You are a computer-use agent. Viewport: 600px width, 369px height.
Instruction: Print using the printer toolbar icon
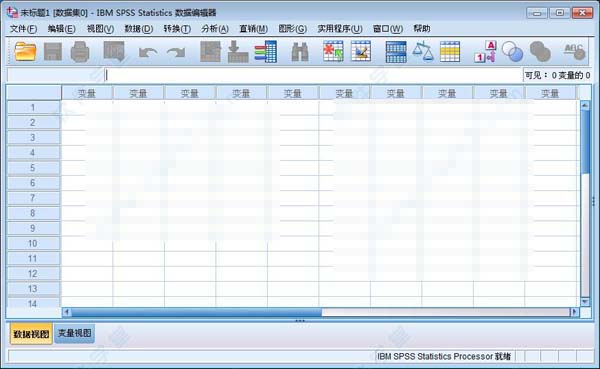coord(80,52)
